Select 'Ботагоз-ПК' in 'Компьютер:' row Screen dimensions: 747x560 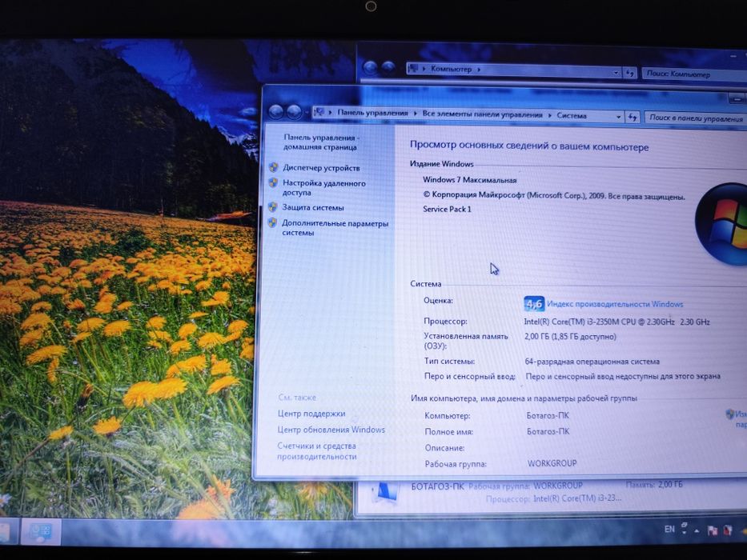point(548,415)
